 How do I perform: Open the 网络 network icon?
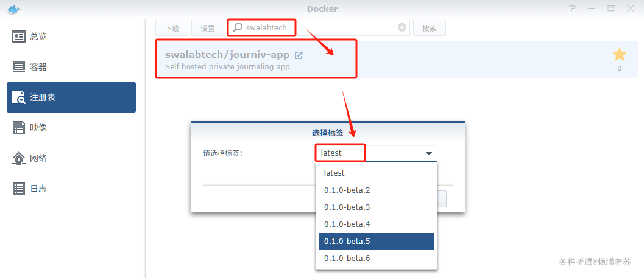coord(18,158)
